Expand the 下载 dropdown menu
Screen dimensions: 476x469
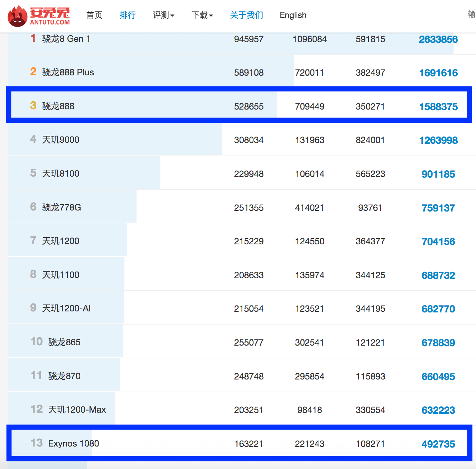coord(202,15)
